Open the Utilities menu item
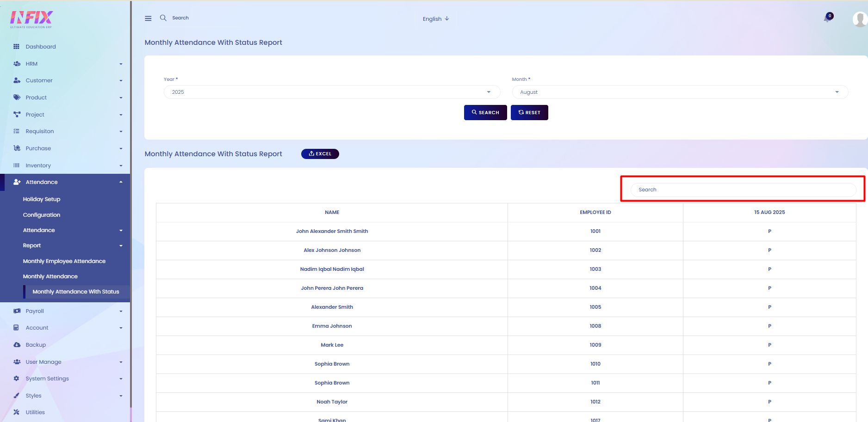868x422 pixels. (35, 412)
